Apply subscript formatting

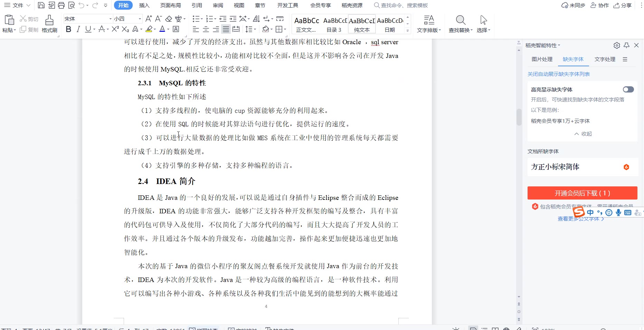(x=125, y=29)
